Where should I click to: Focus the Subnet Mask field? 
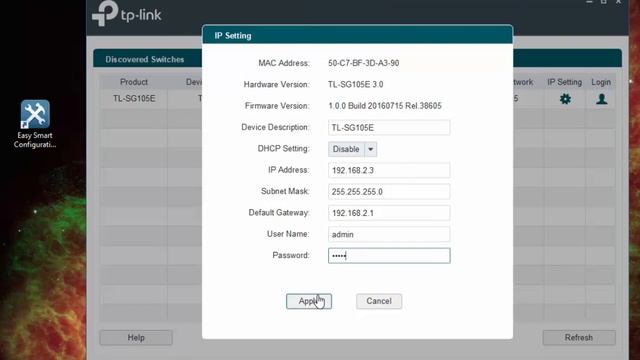389,191
